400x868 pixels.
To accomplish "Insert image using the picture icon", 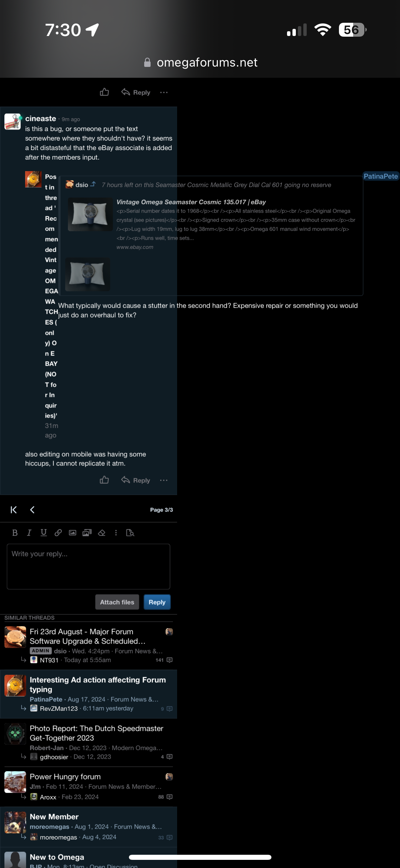I will pyautogui.click(x=72, y=532).
